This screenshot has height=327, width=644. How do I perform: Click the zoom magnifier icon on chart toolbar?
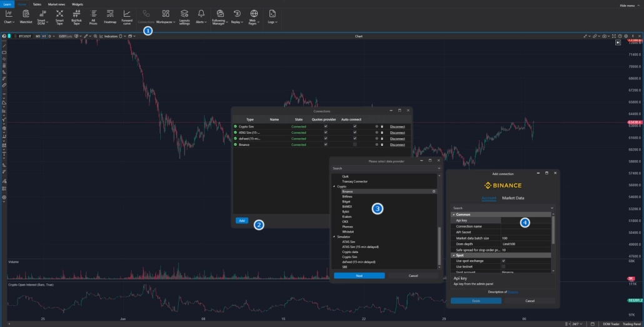(95, 36)
